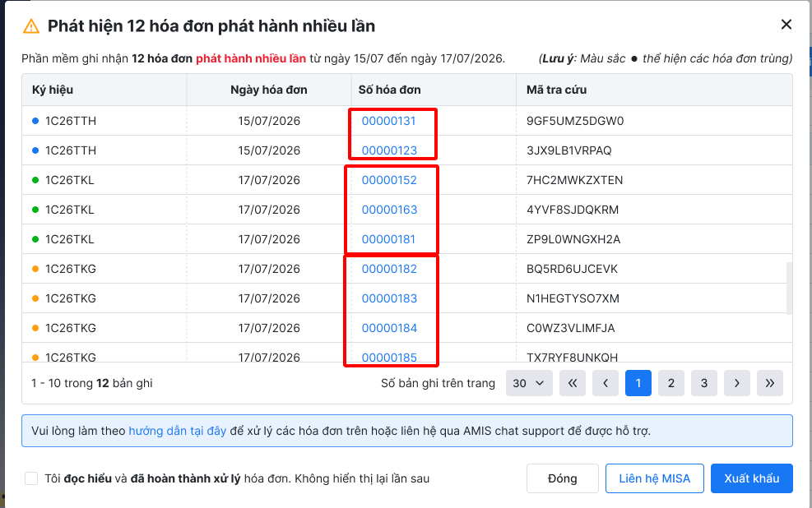Select page 1 in pagination

[x=638, y=383]
